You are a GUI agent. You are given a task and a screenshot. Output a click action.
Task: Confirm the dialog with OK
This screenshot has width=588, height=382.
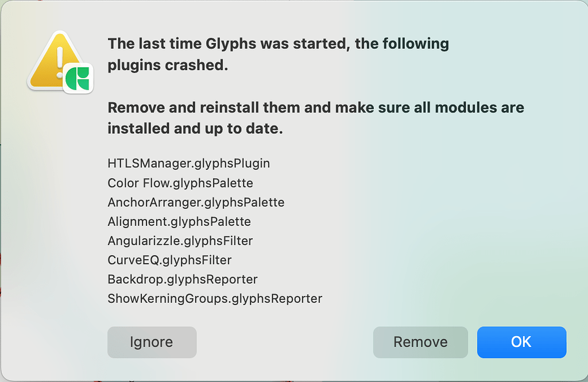pyautogui.click(x=521, y=342)
